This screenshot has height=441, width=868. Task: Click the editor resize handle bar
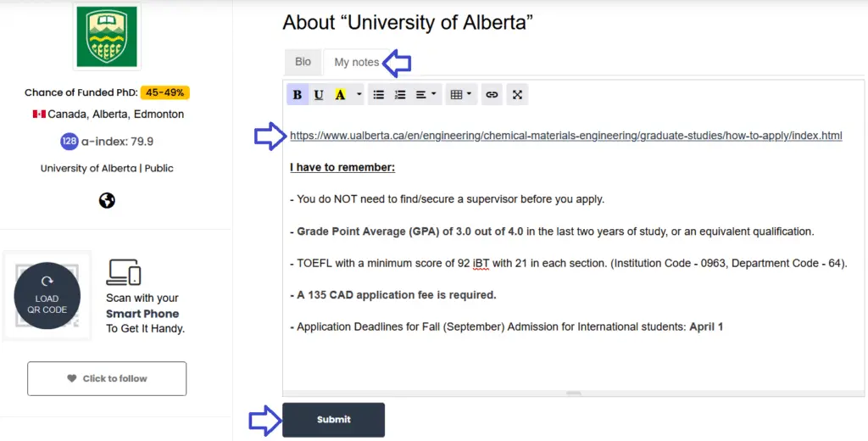(x=574, y=393)
